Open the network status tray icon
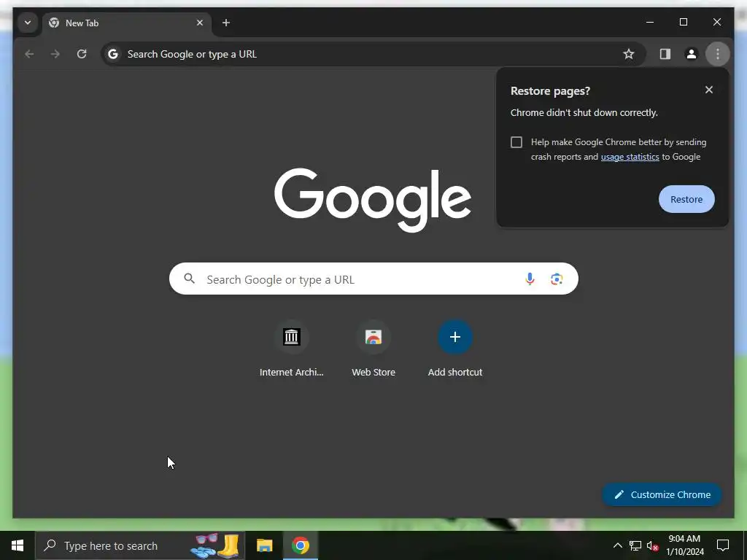 (635, 545)
